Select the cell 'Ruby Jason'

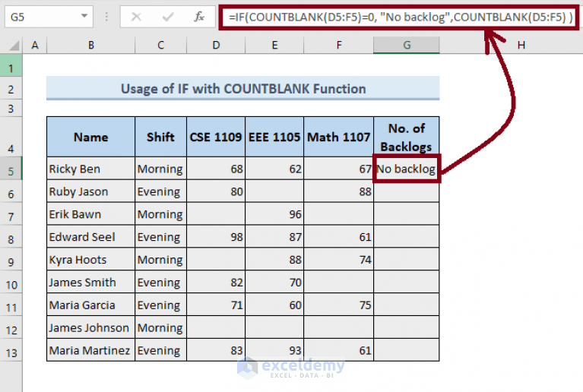[90, 191]
